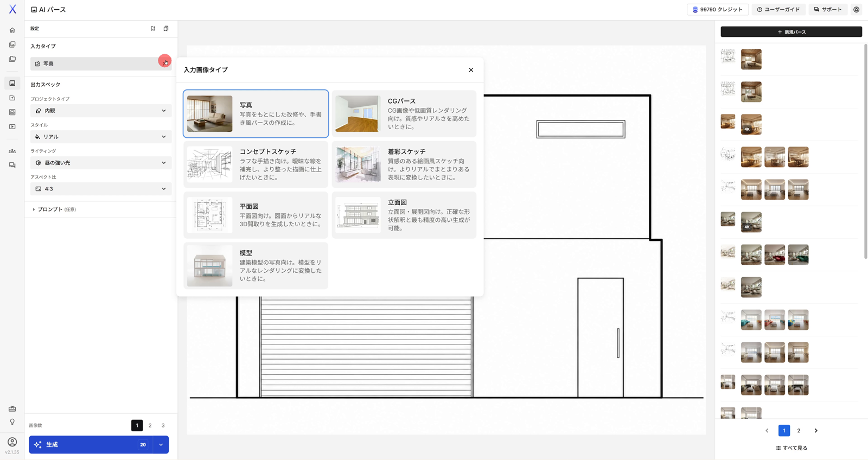Select the 模型 input type card
The image size is (868, 460).
pyautogui.click(x=256, y=266)
